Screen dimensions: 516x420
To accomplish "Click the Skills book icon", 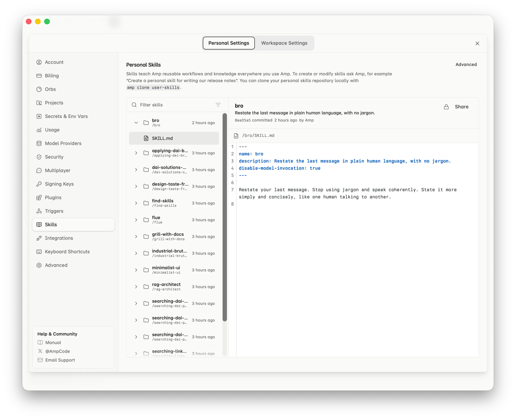I will coord(39,225).
